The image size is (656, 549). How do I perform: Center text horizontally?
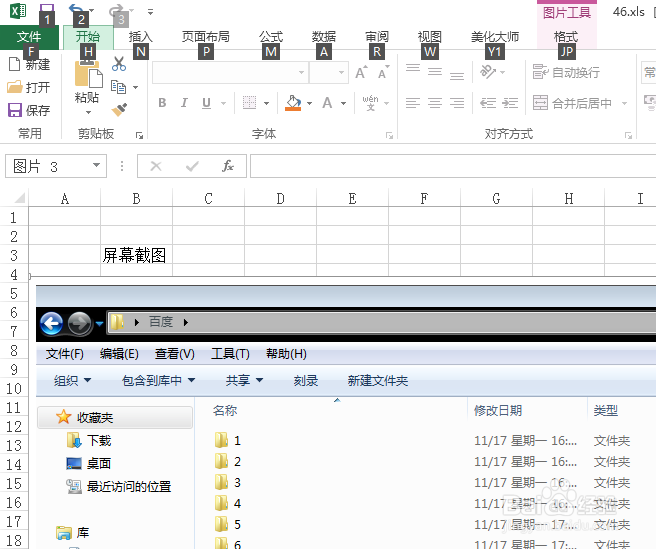point(435,103)
